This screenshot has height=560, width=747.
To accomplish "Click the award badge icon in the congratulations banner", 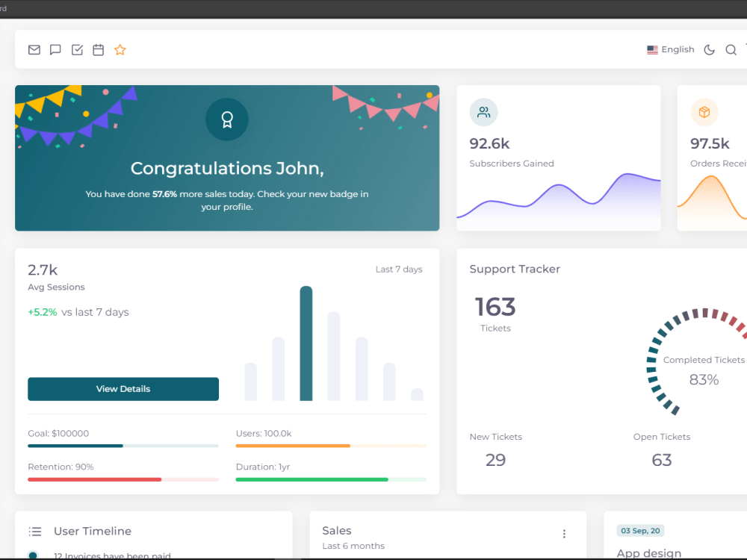I will 226,119.
